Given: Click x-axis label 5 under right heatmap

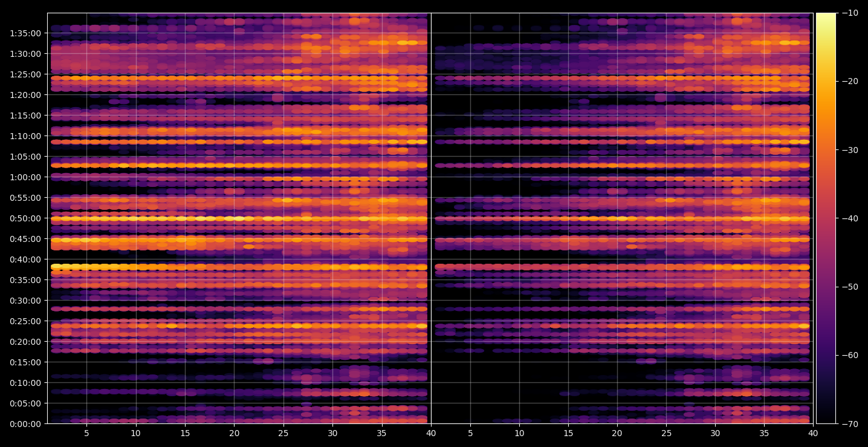Looking at the screenshot, I should tap(470, 433).
